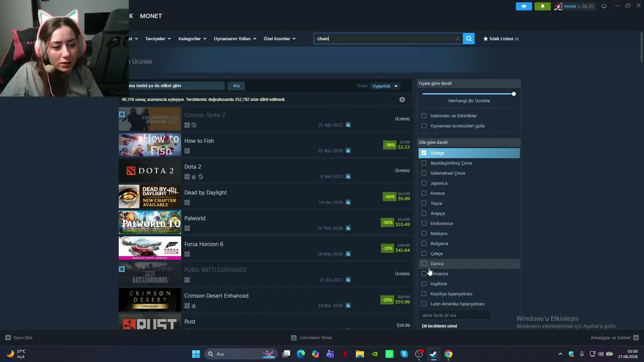
Task: Check the Tayca language filter
Action: [x=424, y=203]
